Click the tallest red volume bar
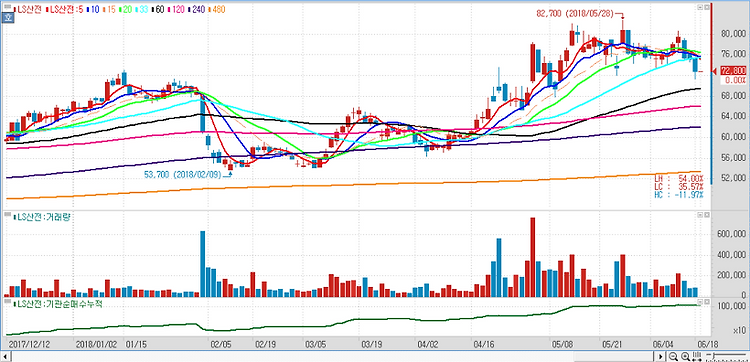This screenshot has height=362, width=750. point(532,257)
